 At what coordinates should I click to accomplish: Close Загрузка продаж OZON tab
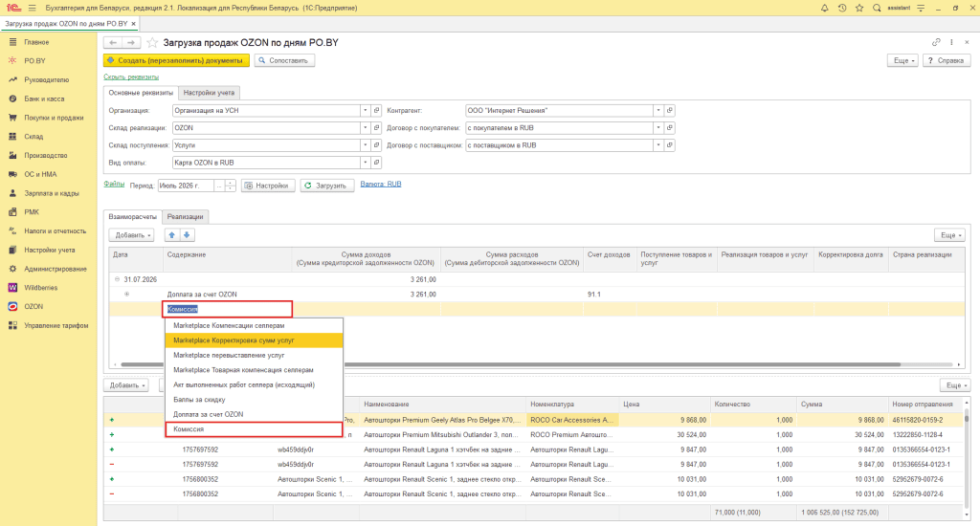point(133,24)
